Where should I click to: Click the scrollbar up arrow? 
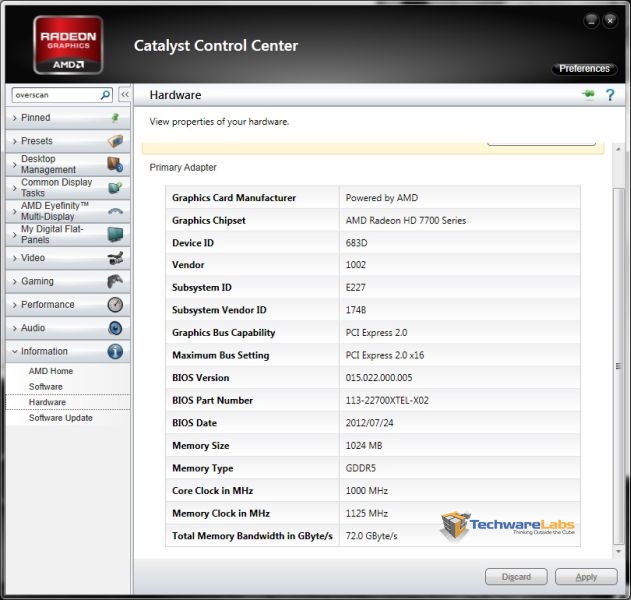tap(618, 149)
